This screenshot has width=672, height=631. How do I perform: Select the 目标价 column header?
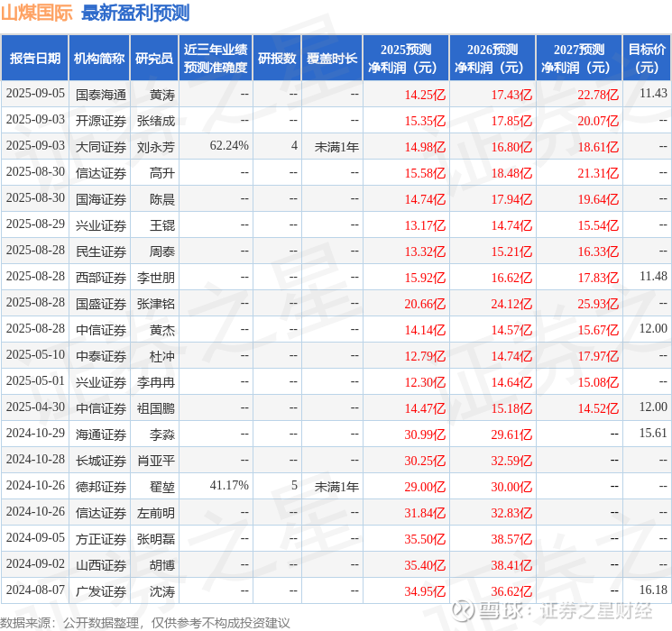point(647,59)
